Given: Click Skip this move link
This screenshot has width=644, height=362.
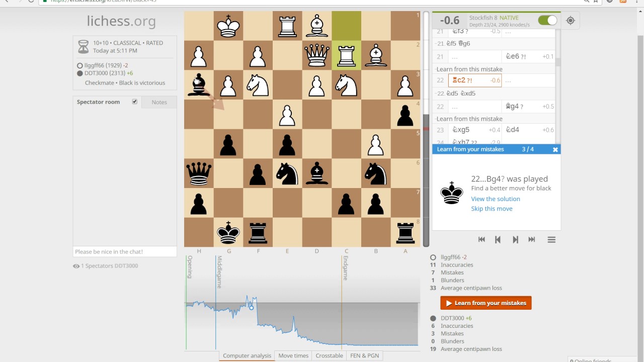Looking at the screenshot, I should [492, 209].
